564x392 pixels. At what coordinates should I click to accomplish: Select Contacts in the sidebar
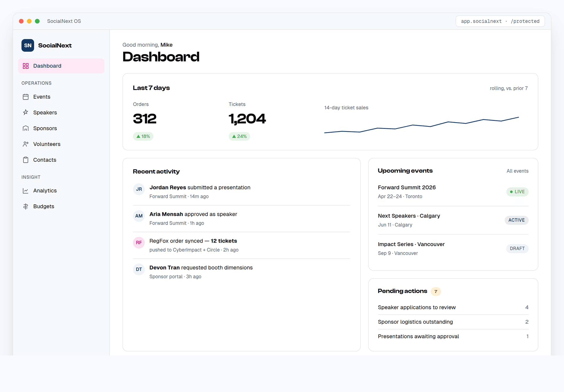[x=61, y=160]
